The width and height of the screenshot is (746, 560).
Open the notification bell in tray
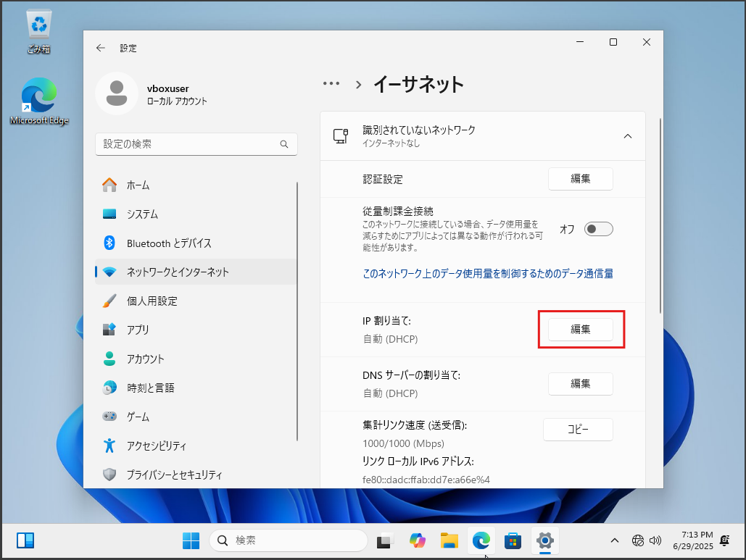click(x=725, y=540)
